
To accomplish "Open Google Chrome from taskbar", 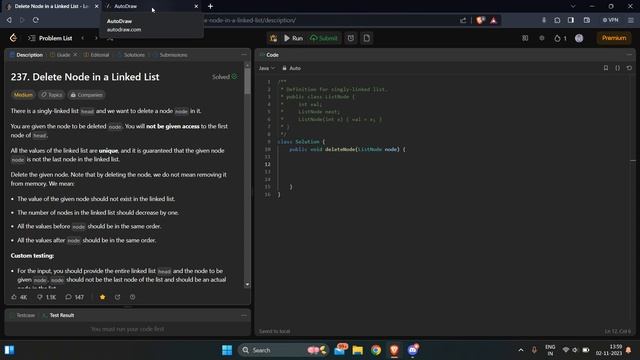I will click(x=376, y=350).
